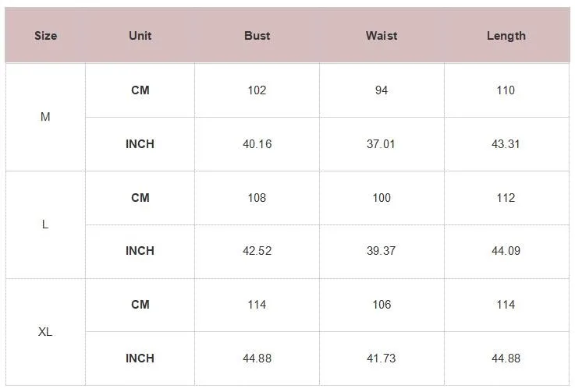Click L length inch value 44.09

coord(506,251)
